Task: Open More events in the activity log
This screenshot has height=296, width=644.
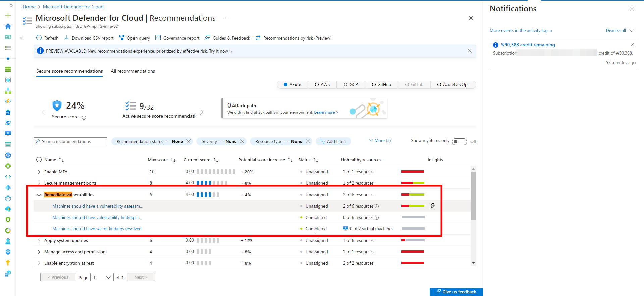Action: 521,30
